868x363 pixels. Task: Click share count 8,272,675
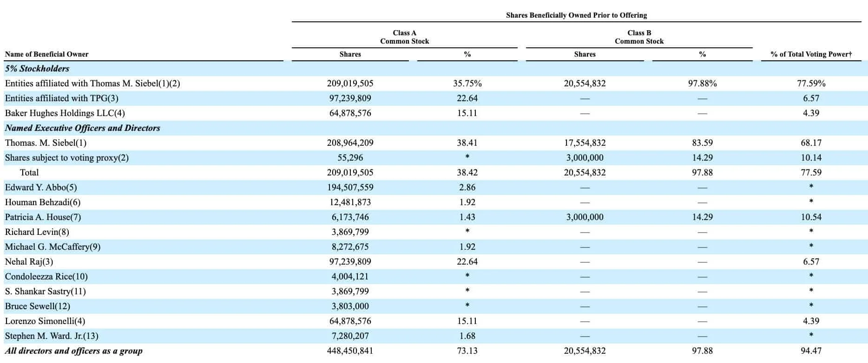click(350, 247)
